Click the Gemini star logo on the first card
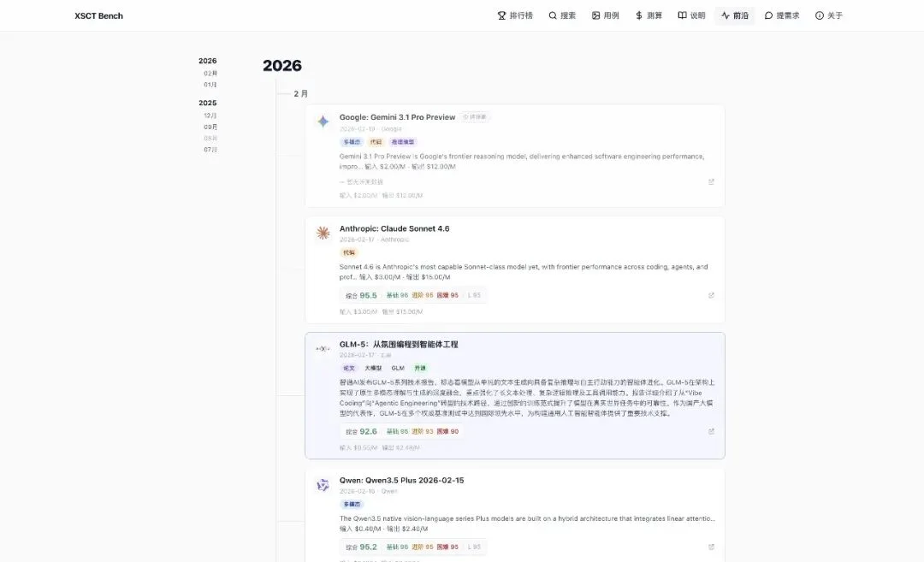Image resolution: width=924 pixels, height=562 pixels. click(323, 121)
